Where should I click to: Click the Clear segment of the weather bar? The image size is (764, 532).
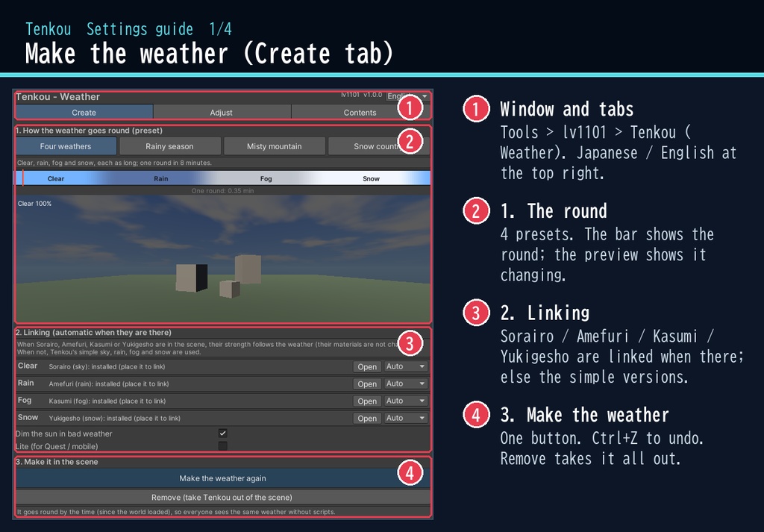point(56,178)
